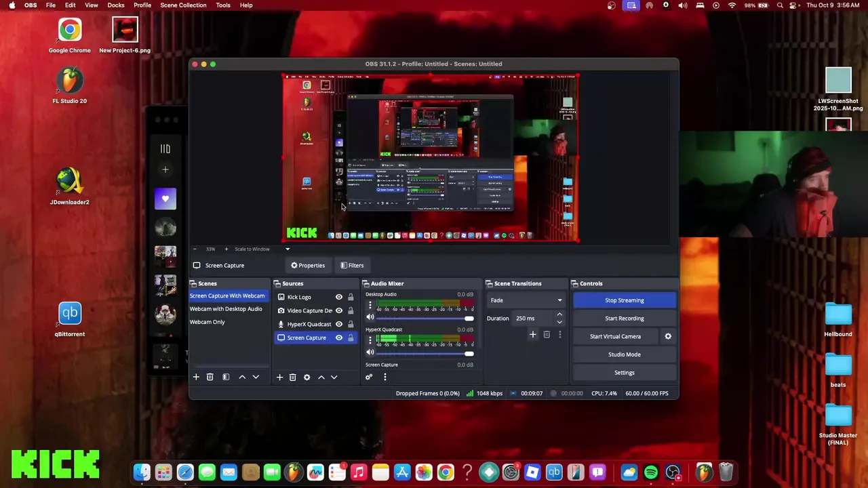Image resolution: width=868 pixels, height=488 pixels.
Task: Click Start Virtual Camera button
Action: click(x=615, y=336)
